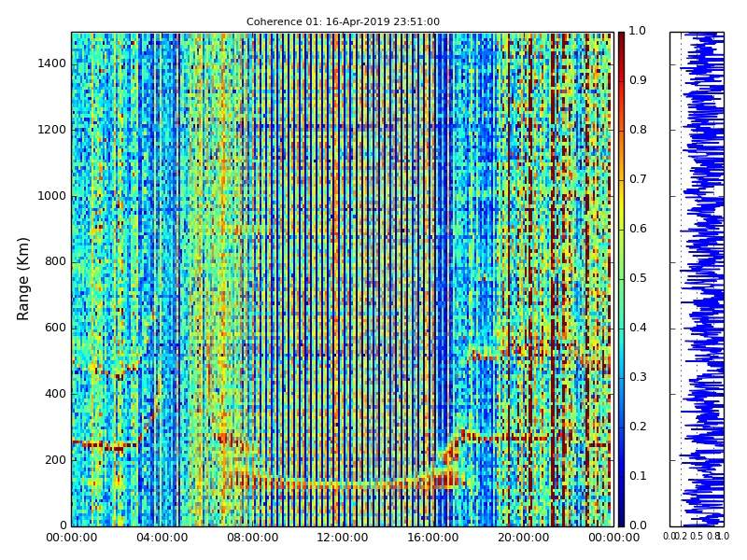Click the 0.8 colorbar tick label
This screenshot has height=560, width=747.
point(638,130)
